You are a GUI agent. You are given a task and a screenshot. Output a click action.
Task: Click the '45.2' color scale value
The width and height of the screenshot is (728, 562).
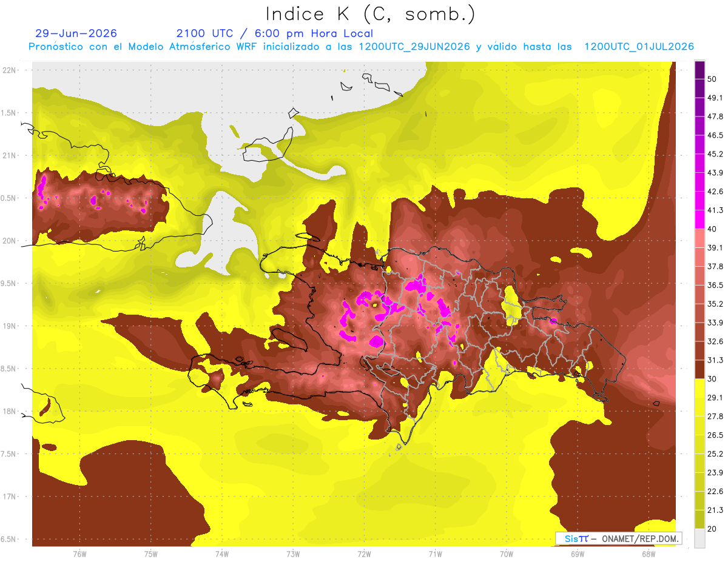[715, 154]
